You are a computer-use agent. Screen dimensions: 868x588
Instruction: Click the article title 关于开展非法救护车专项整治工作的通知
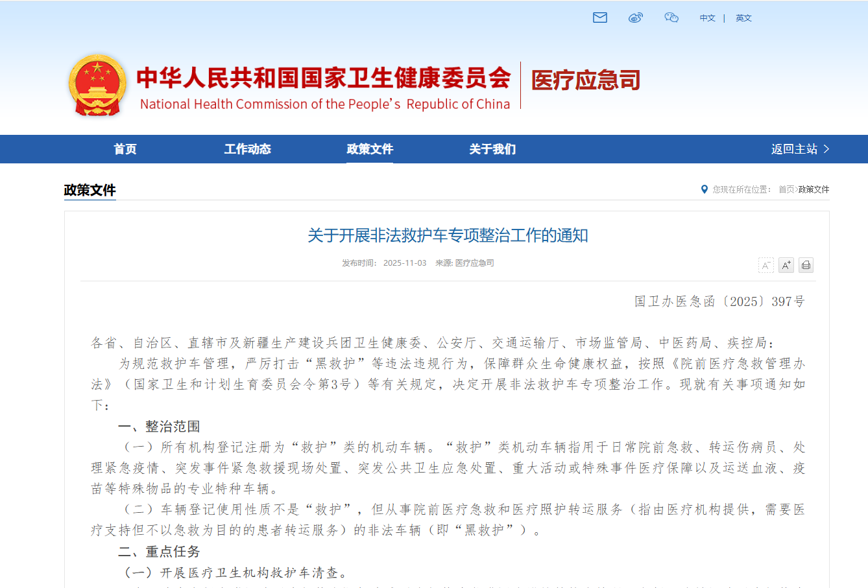click(x=448, y=235)
